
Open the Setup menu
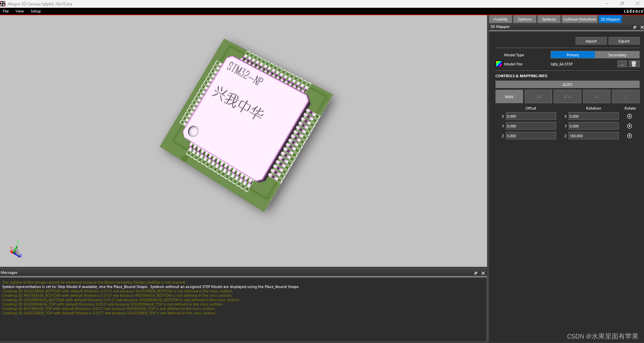(x=35, y=11)
